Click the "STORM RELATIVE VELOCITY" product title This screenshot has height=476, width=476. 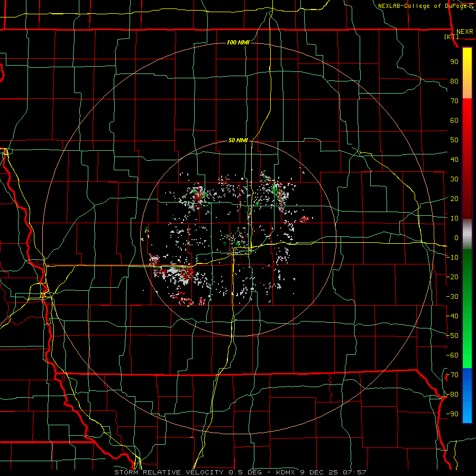coord(169,472)
